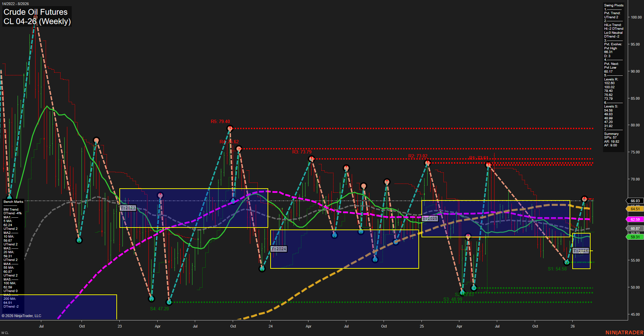Click the Crude Oil Futures chart title

coord(35,12)
